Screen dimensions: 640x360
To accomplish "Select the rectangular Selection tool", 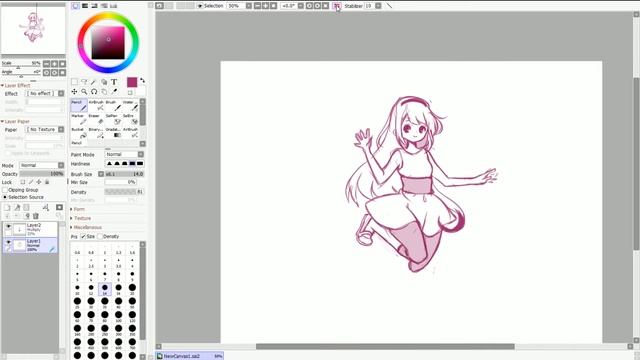I will [74, 82].
